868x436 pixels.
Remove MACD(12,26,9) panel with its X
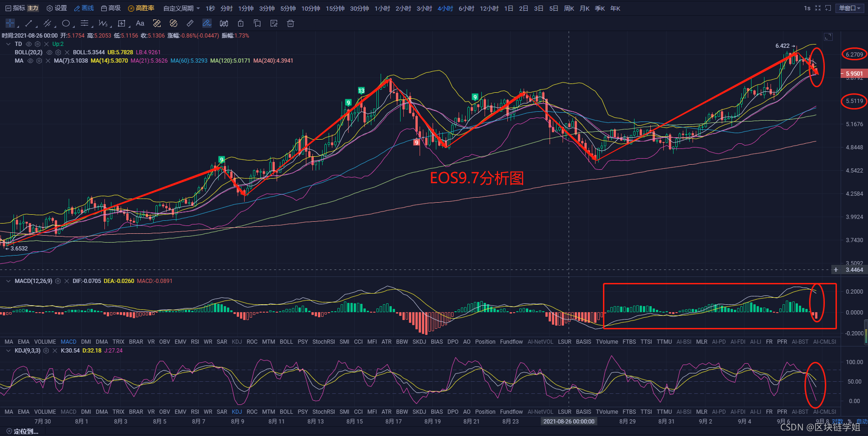[67, 281]
